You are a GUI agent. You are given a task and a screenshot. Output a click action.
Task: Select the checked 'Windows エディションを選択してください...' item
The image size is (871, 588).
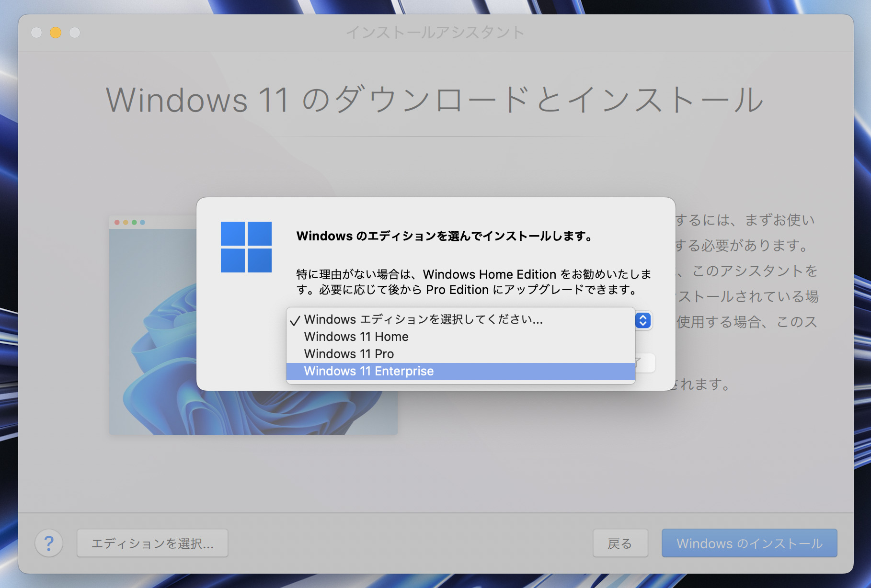coord(423,319)
